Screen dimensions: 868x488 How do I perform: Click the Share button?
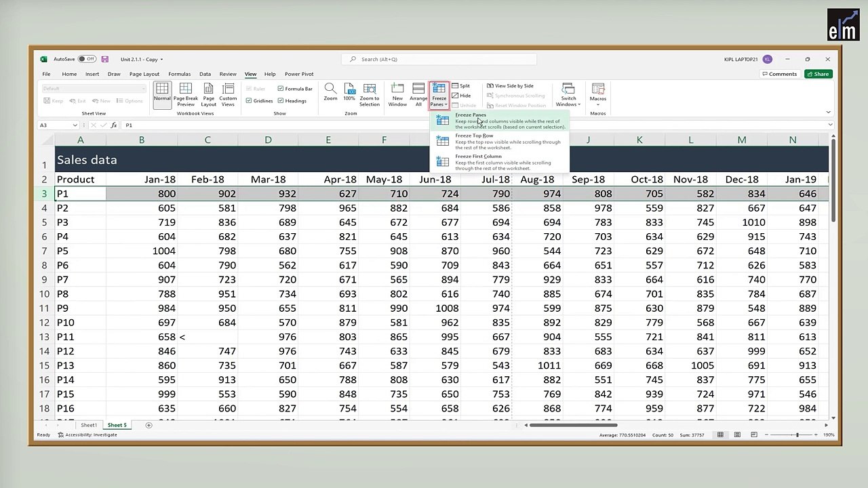[x=818, y=74]
